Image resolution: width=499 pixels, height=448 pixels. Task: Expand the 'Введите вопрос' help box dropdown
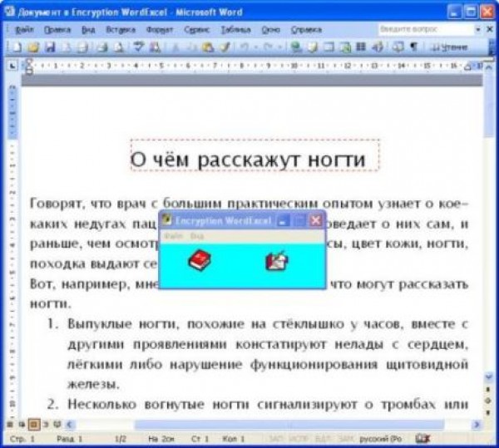coord(478,29)
